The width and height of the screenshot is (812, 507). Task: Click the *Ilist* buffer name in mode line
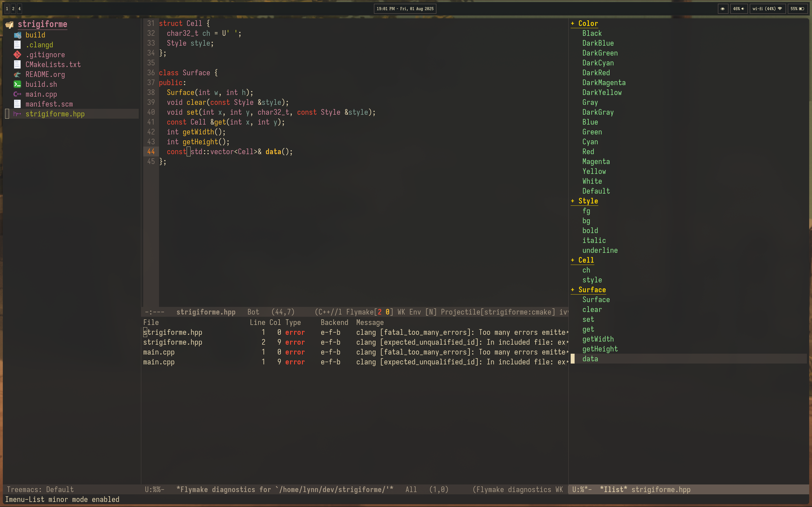tap(614, 490)
